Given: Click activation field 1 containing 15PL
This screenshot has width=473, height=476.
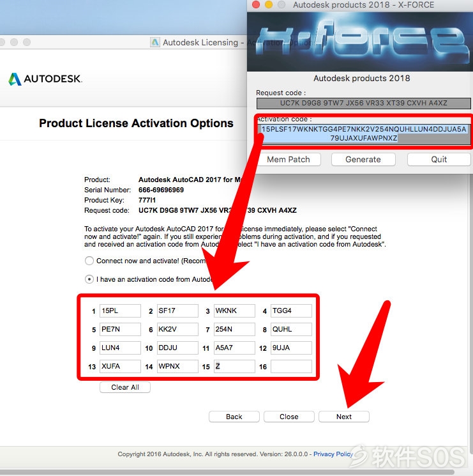Looking at the screenshot, I should point(120,311).
